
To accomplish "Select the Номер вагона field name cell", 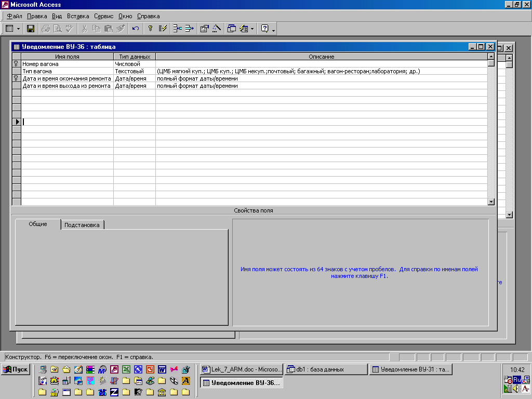I will click(67, 64).
